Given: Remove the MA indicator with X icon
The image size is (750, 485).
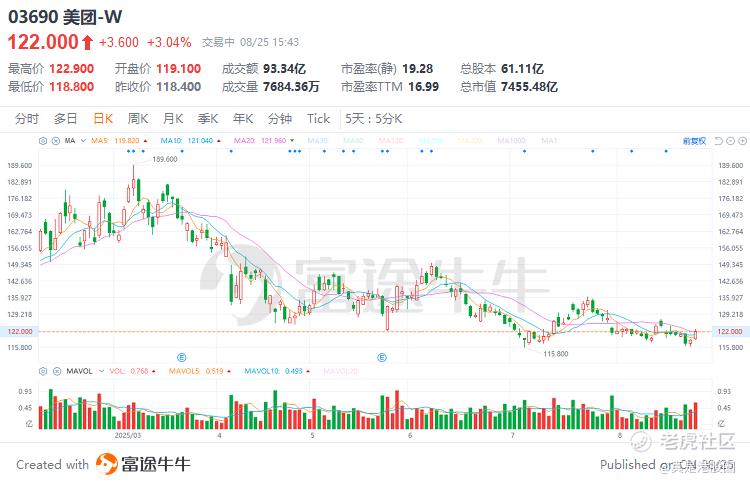Looking at the screenshot, I should (55, 141).
